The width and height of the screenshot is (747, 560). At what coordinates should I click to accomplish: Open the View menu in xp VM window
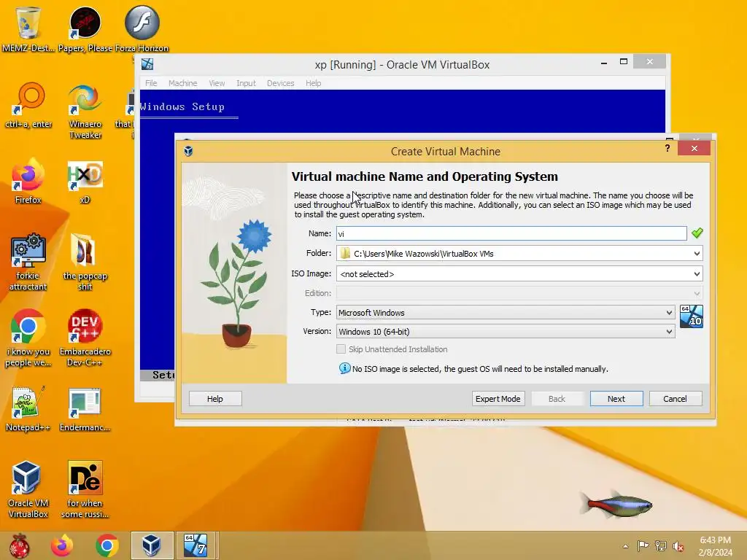[x=217, y=83]
